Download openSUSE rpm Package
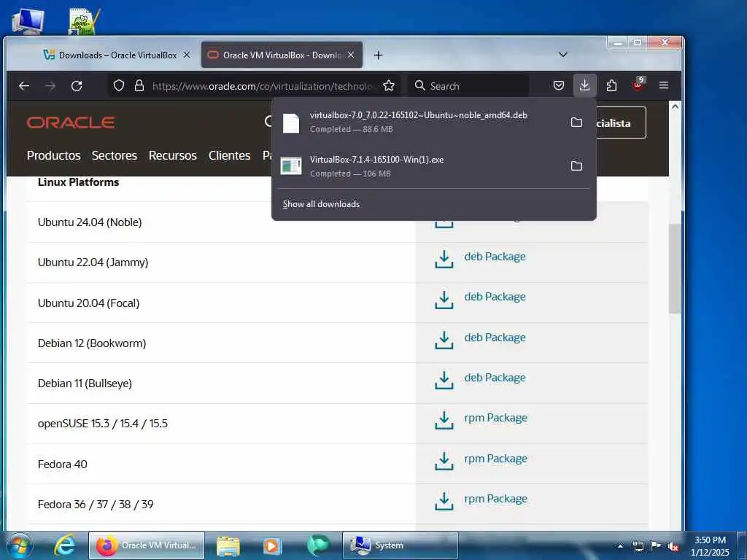The height and width of the screenshot is (560, 747). [x=496, y=418]
